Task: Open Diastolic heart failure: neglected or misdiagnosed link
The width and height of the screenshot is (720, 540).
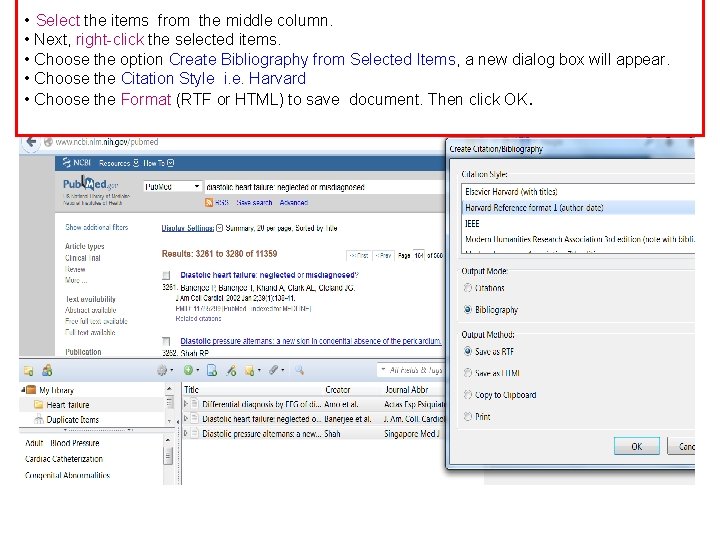Action: (x=270, y=275)
